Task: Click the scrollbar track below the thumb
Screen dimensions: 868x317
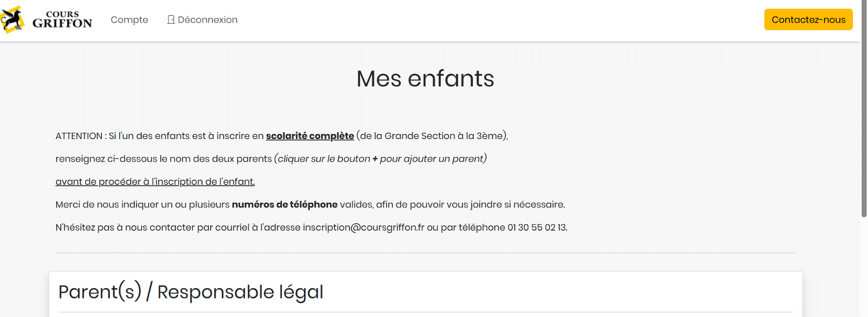Action: coord(863,267)
